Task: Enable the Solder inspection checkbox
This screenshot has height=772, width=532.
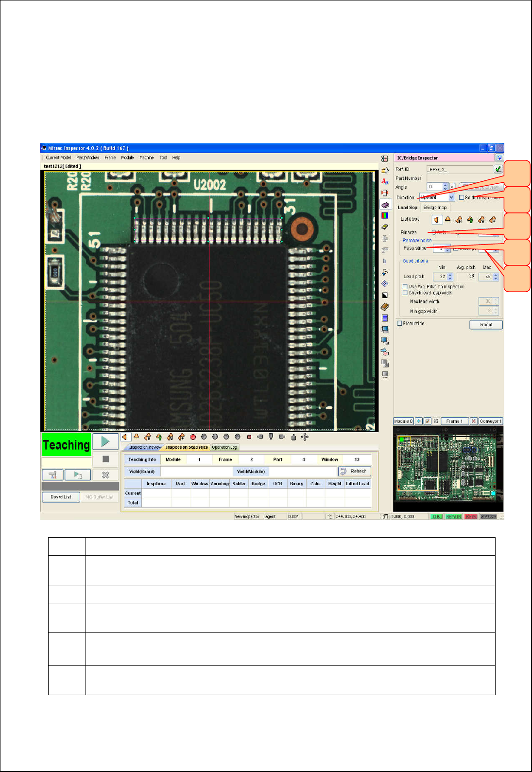Action: tap(462, 197)
